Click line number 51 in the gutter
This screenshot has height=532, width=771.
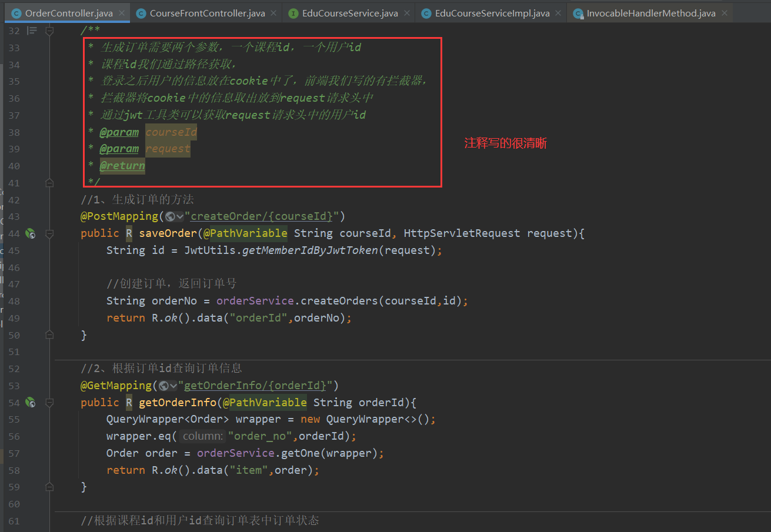14,352
